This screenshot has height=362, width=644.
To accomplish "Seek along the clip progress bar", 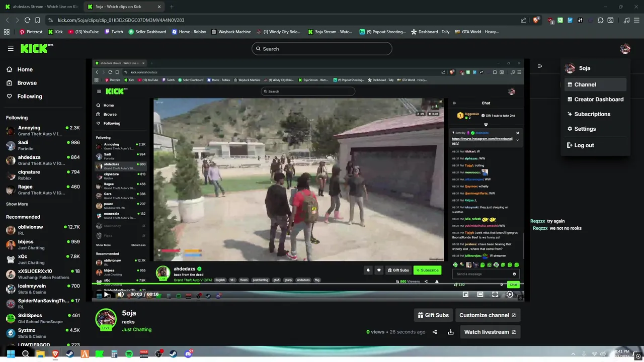I will coord(308,284).
